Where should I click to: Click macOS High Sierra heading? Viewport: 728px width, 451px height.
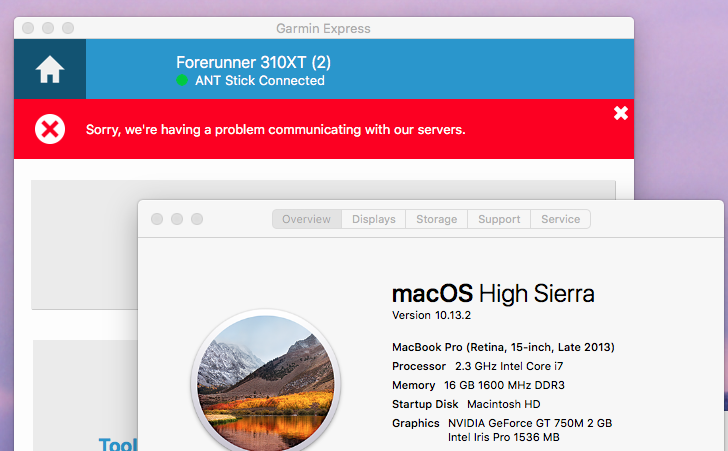493,294
